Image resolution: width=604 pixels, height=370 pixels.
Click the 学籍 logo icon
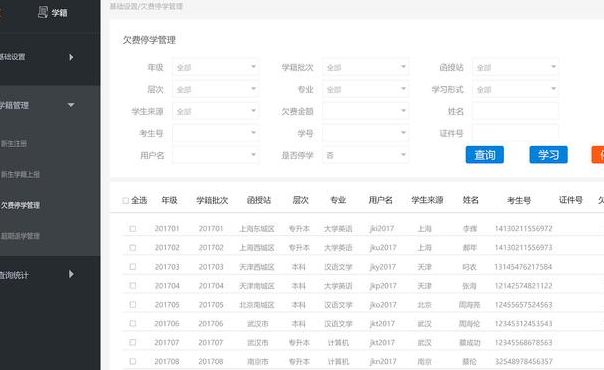coord(43,12)
